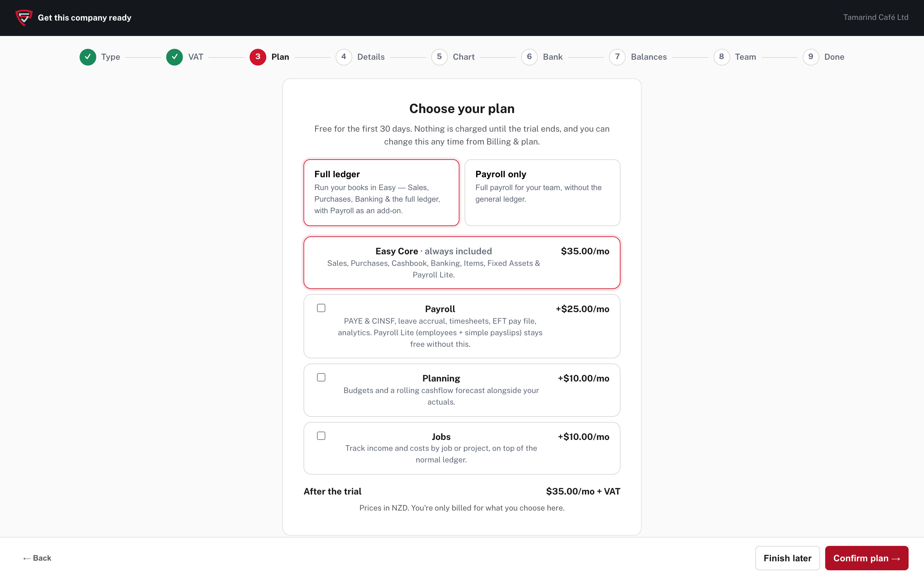Click the Chart step label
Viewport: 924px width, 578px height.
point(464,57)
